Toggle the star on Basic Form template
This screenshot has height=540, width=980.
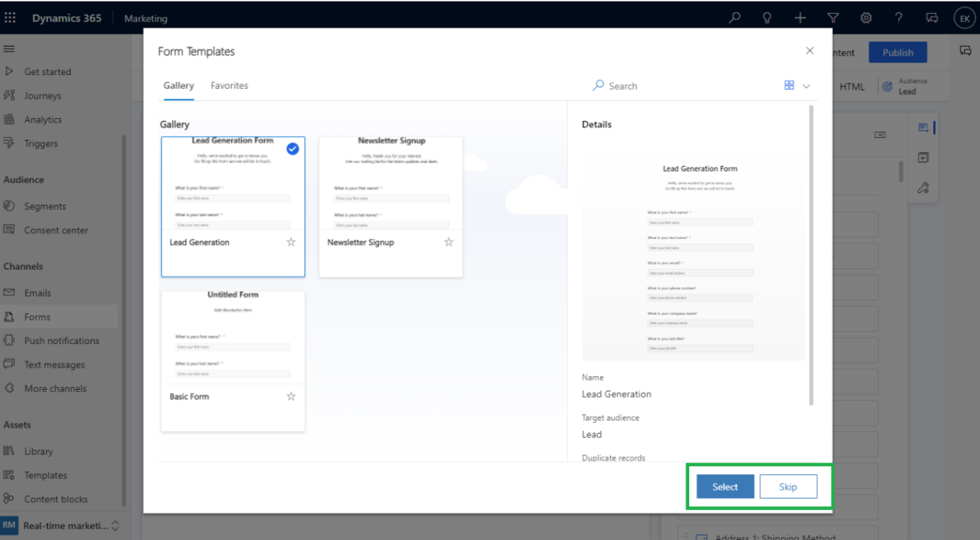pos(291,396)
